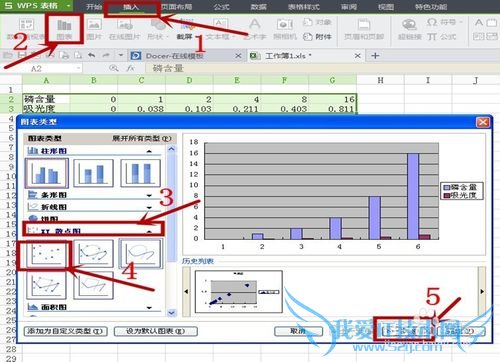Image resolution: width=500 pixels, height=362 pixels.
Task: Close the 图表类型 dialog
Action: [x=482, y=122]
